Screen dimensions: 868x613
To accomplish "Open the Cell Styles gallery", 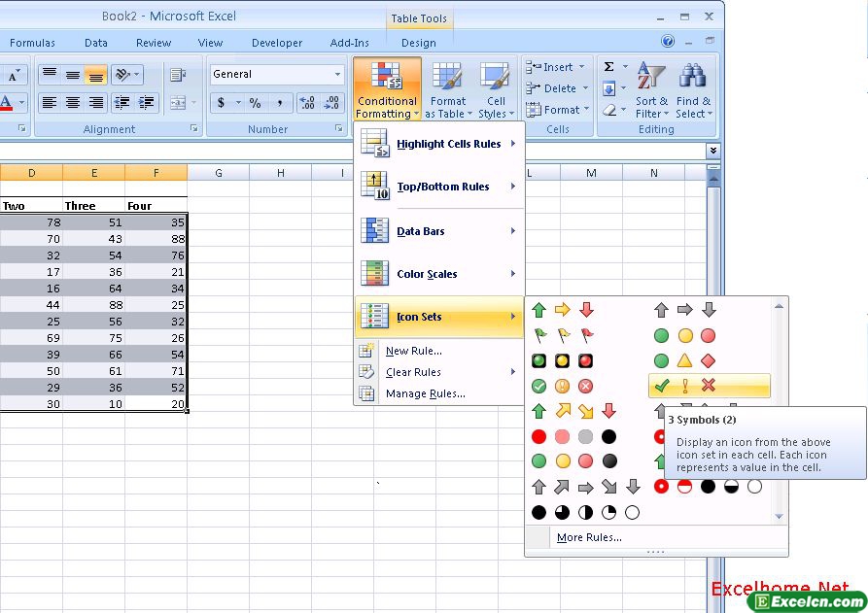I will (496, 89).
